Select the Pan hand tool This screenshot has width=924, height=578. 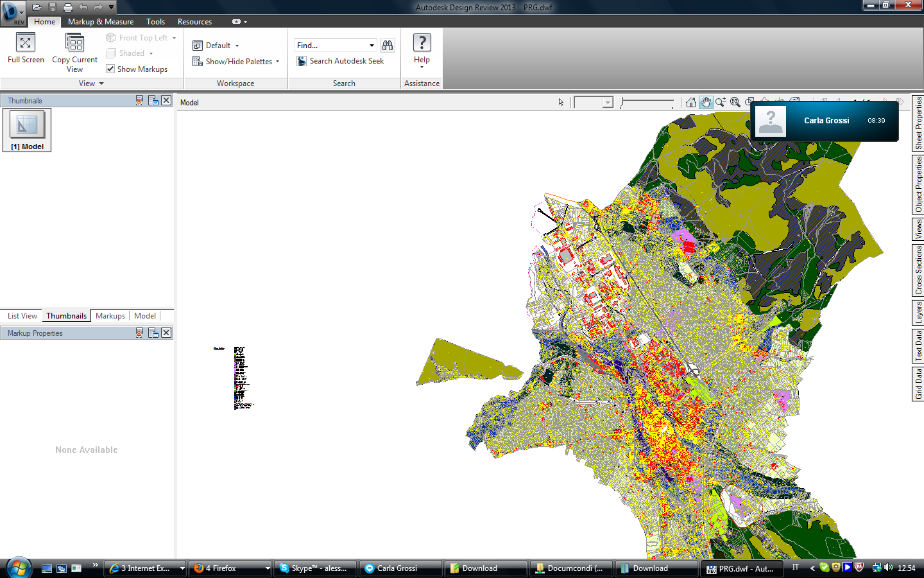[x=706, y=102]
